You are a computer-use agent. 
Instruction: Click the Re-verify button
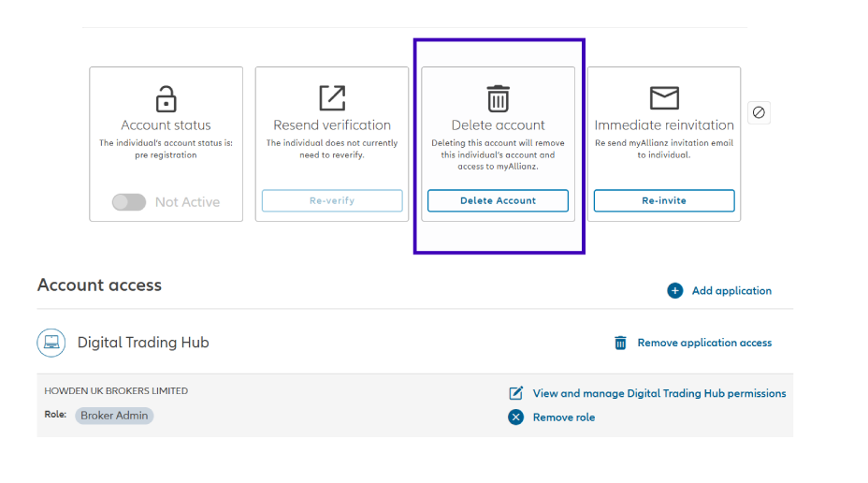pos(332,200)
